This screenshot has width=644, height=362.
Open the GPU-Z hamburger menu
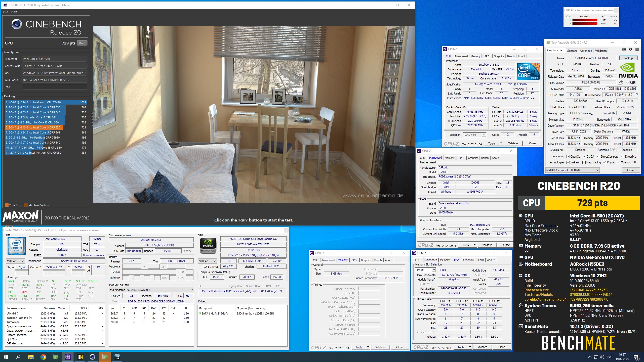tap(637, 50)
